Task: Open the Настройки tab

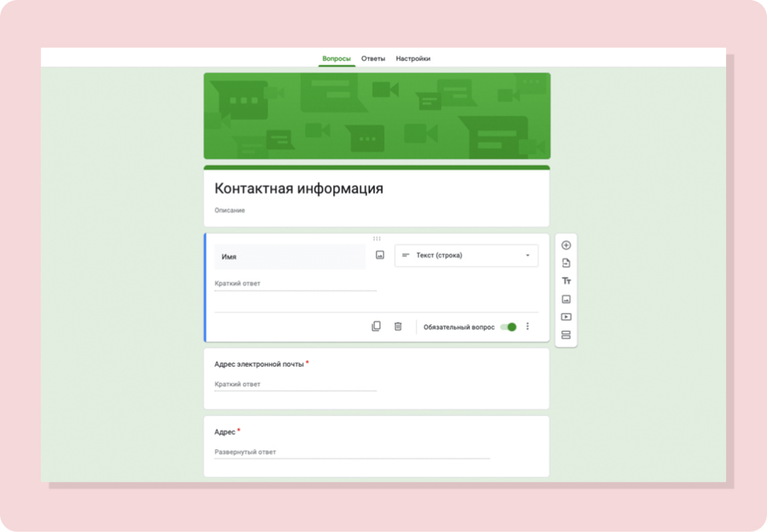Action: (x=413, y=58)
